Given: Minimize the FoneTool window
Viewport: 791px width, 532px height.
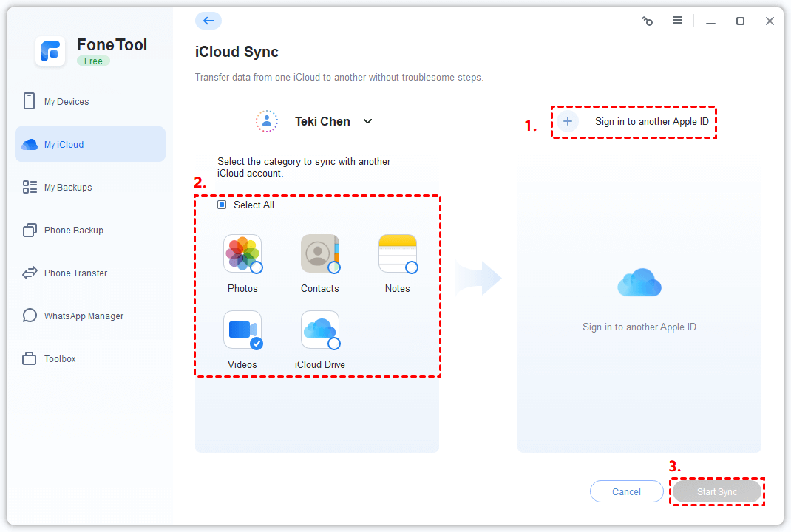Looking at the screenshot, I should tap(710, 21).
